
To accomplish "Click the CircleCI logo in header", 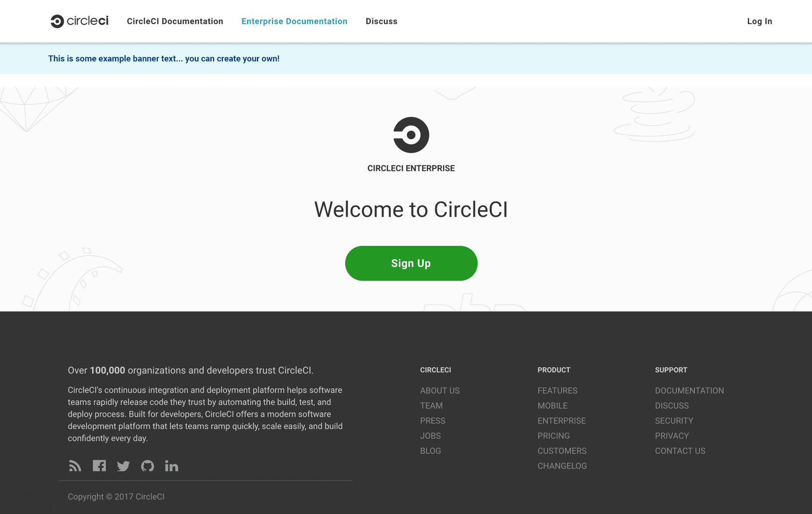I will tap(80, 21).
